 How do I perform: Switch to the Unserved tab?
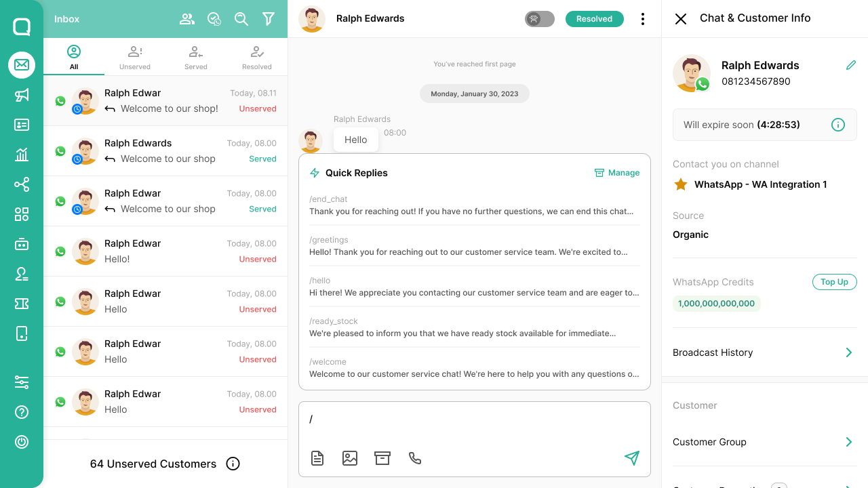(135, 57)
